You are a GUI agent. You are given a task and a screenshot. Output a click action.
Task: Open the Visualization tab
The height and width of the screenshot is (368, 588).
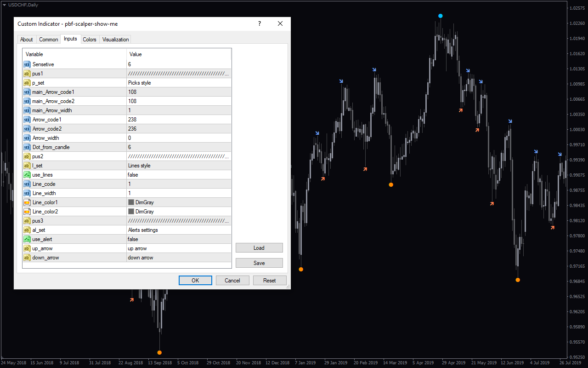[116, 40]
